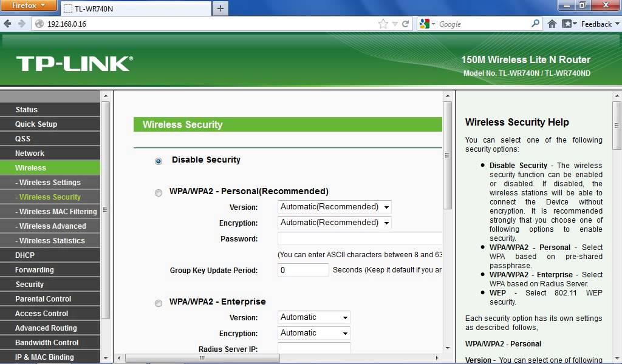
Task: Bookmark this page with the star icon
Action: (x=383, y=24)
